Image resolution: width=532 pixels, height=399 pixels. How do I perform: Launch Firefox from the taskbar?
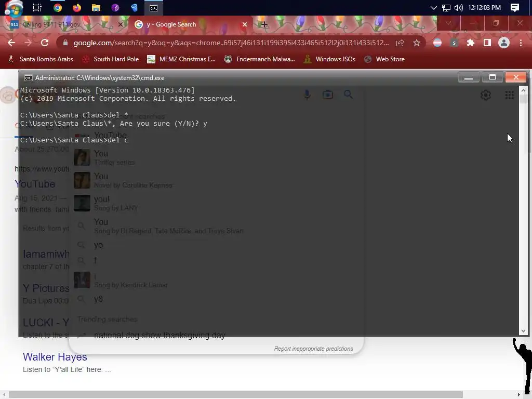[x=77, y=7]
